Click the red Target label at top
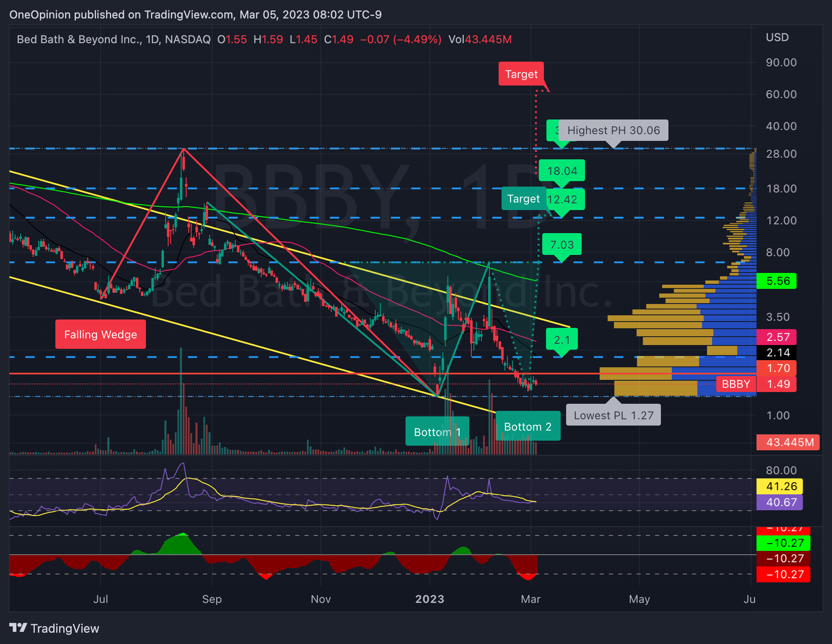The image size is (832, 644). [x=521, y=74]
